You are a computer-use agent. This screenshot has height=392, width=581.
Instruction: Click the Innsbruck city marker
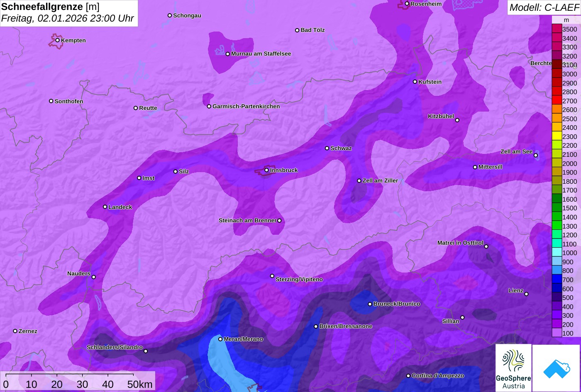point(266,170)
